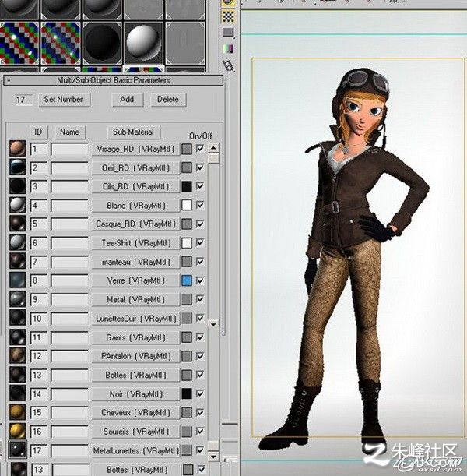Sort by the ID column button
This screenshot has height=476, width=467.
click(x=38, y=132)
